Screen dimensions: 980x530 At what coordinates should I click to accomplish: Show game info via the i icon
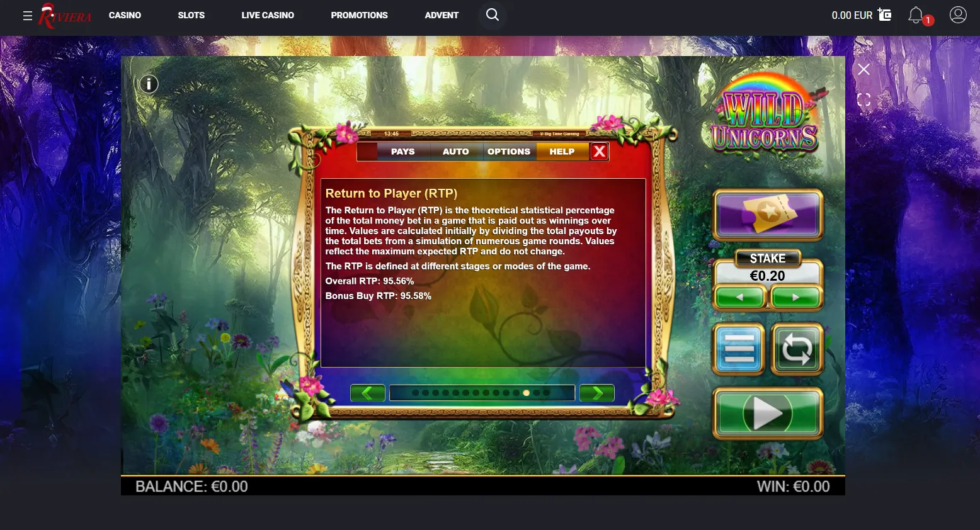[149, 84]
